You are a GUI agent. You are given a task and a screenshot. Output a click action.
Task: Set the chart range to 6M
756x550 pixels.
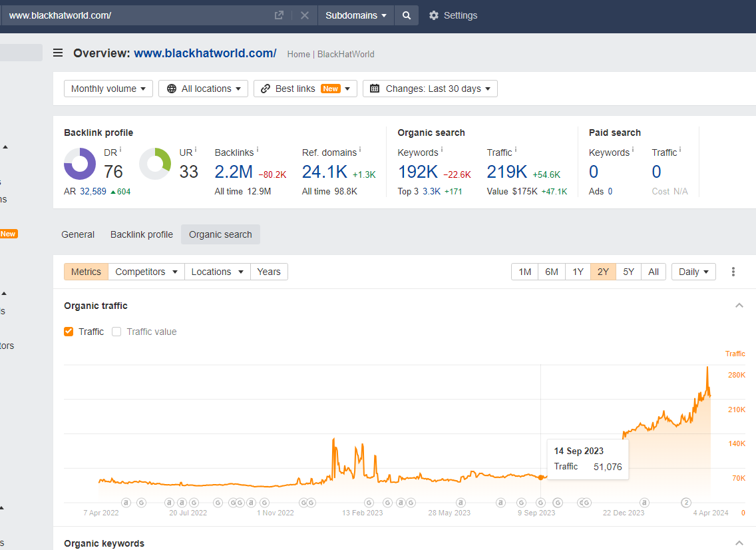pyautogui.click(x=552, y=272)
